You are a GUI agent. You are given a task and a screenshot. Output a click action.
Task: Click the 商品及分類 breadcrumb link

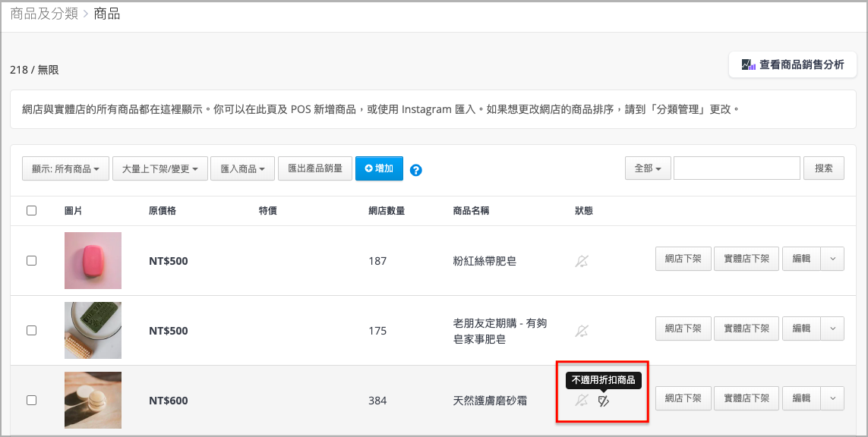tap(44, 14)
